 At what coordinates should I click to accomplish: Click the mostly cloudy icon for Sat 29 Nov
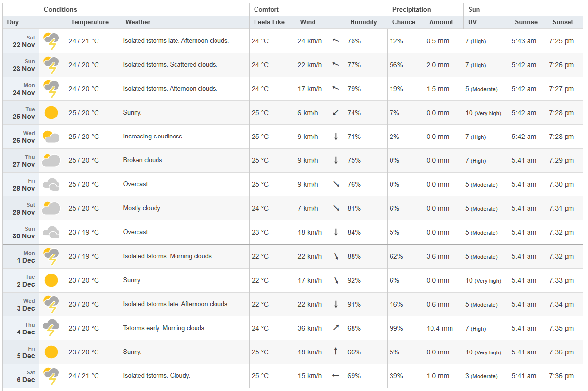pyautogui.click(x=51, y=208)
